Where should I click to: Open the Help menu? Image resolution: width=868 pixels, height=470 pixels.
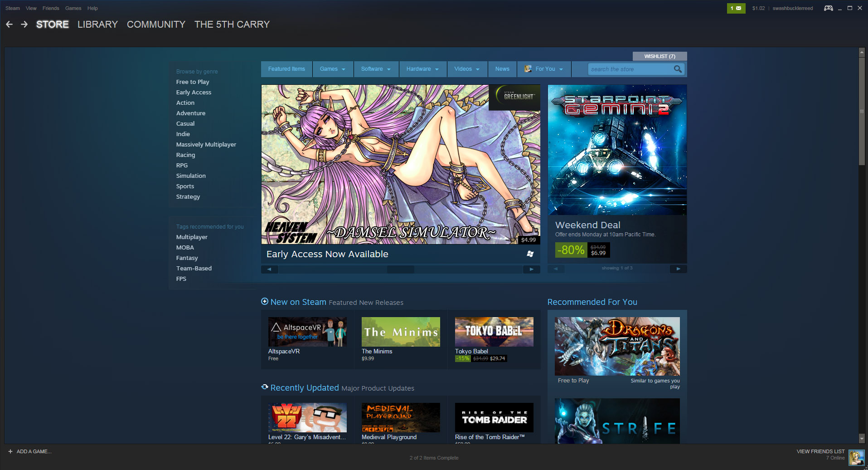coord(92,8)
